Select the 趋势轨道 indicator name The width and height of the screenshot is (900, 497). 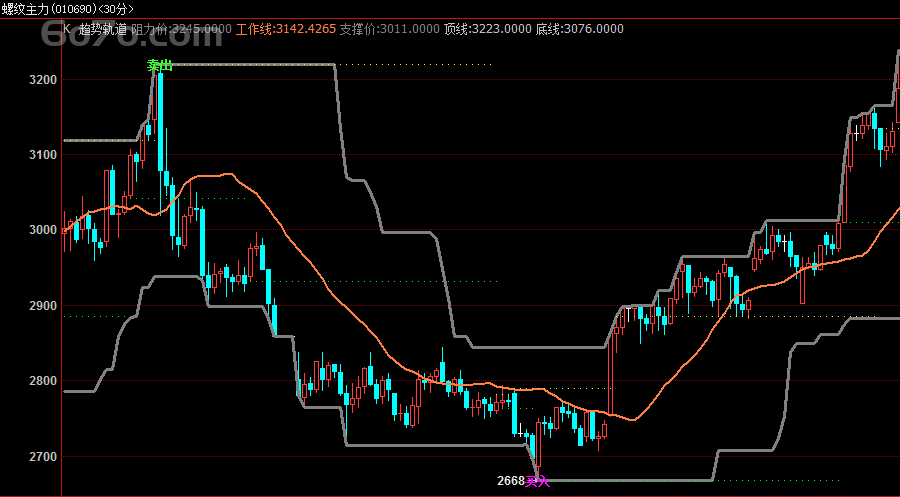(102, 29)
